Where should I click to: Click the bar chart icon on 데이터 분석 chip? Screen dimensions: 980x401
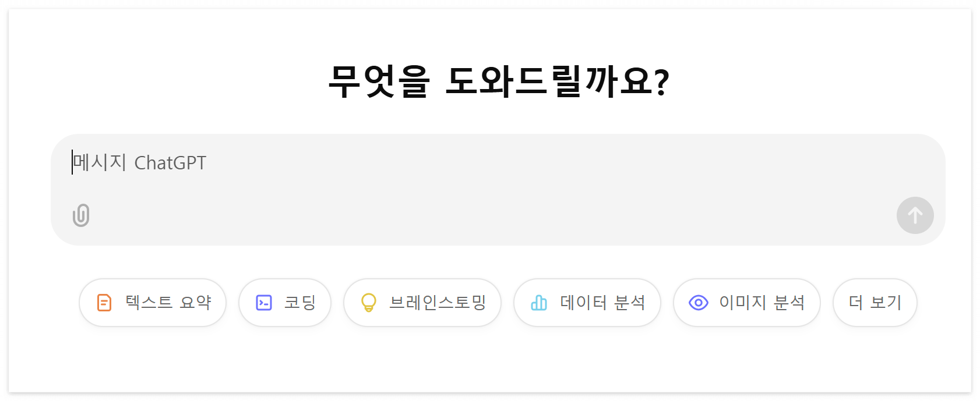(x=539, y=302)
